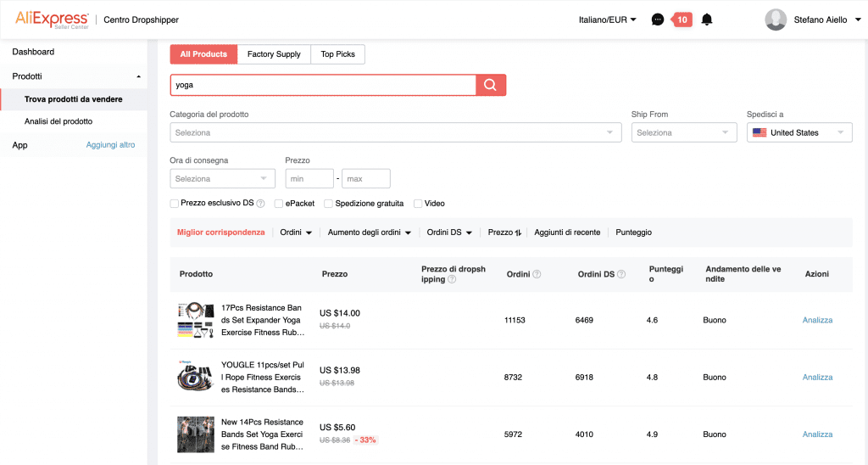The width and height of the screenshot is (868, 465).
Task: Open the notification bell
Action: click(707, 20)
